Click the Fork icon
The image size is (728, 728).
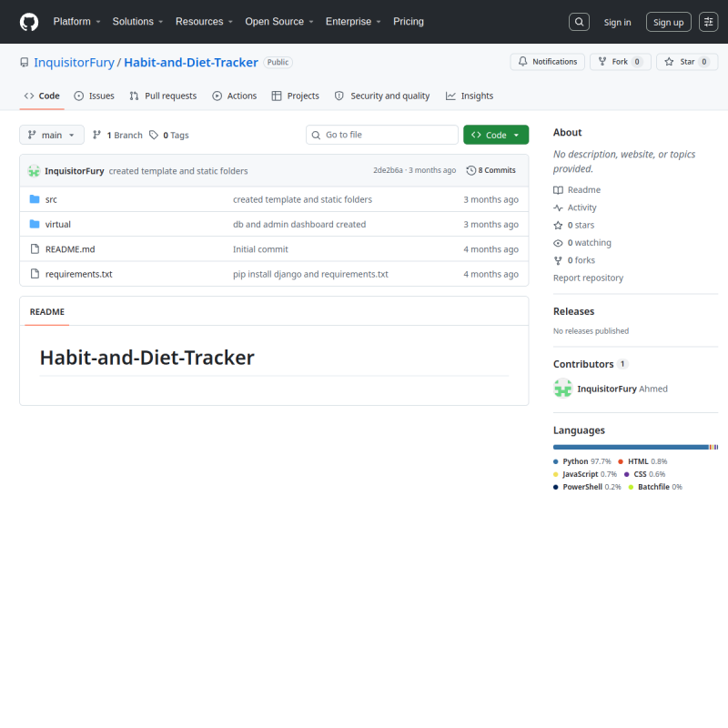(x=602, y=61)
